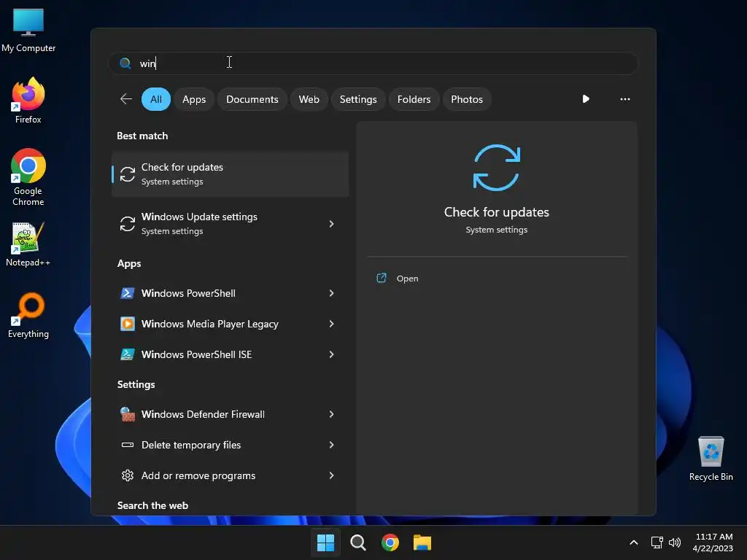Open taskbar clock and date
Viewport: 747px width, 560px height.
713,542
